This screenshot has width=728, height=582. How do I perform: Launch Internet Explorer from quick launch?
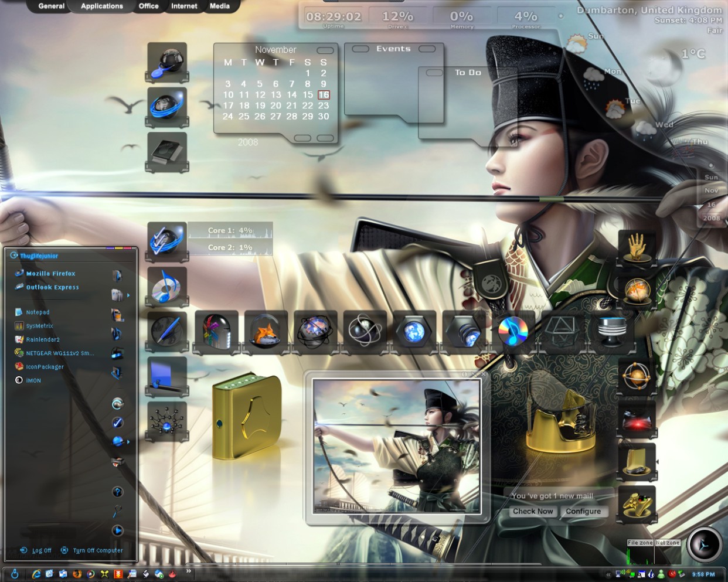tap(36, 574)
